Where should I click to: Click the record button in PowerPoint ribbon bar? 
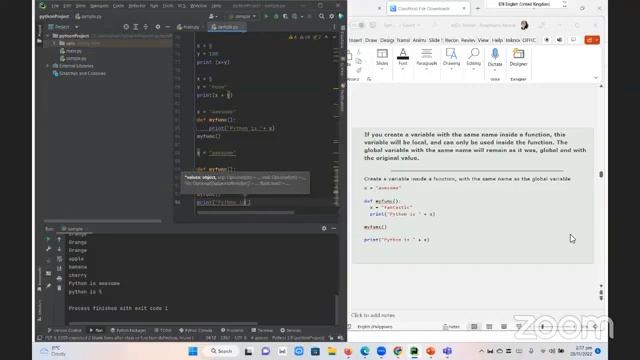[x=547, y=40]
